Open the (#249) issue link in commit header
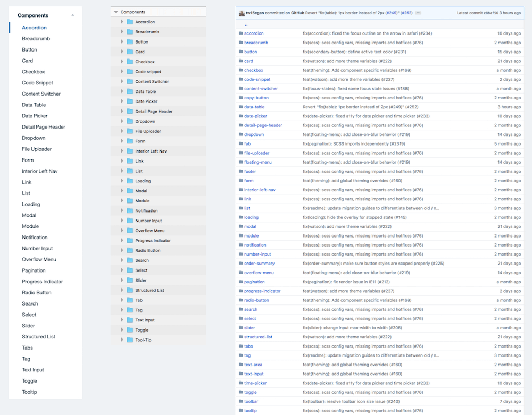 tap(392, 13)
